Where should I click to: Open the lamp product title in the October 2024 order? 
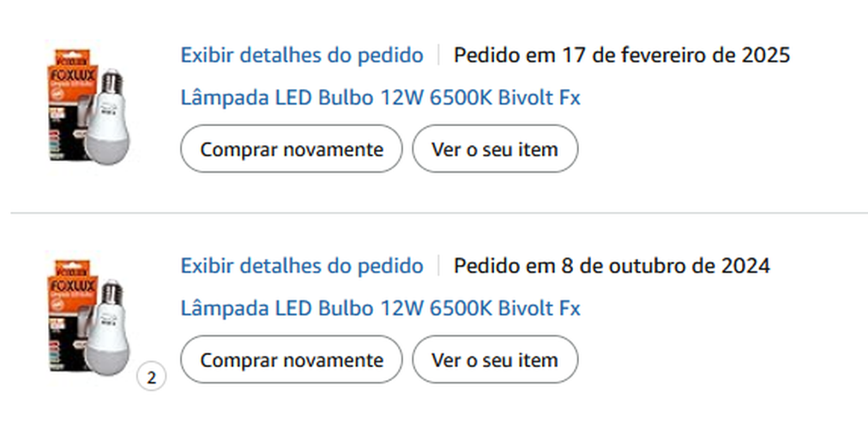[380, 308]
